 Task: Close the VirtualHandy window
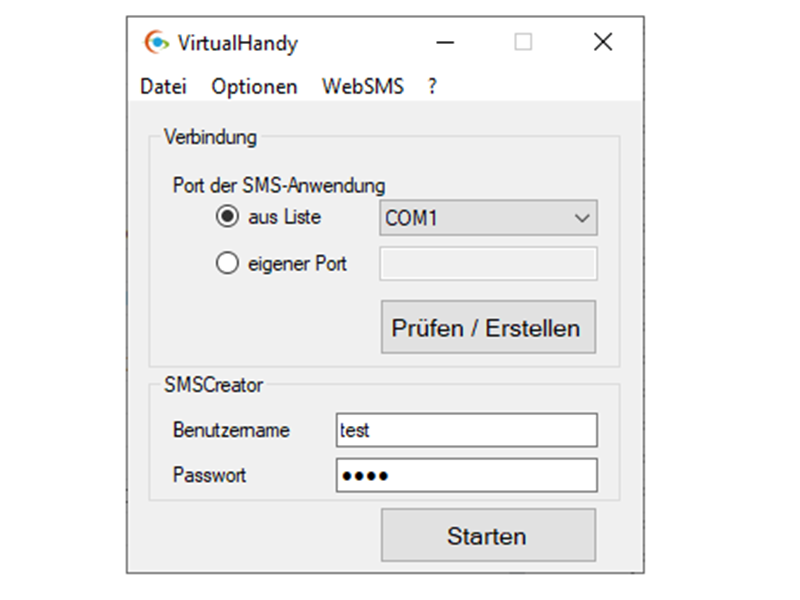coord(602,42)
